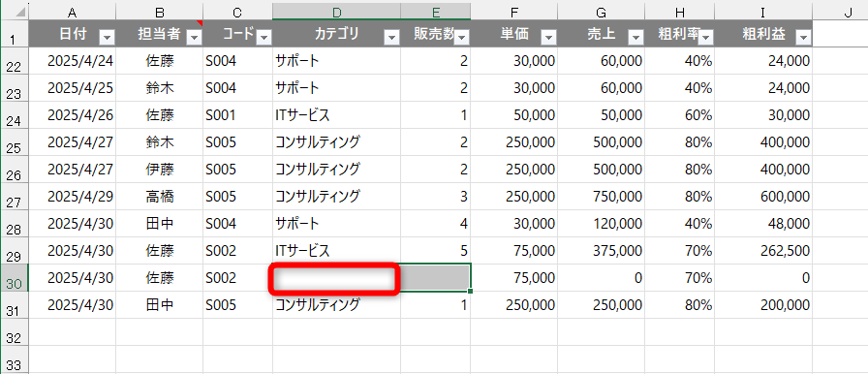The image size is (868, 374).
Task: Click date 2025/4/25 in row 23
Action: (x=80, y=88)
